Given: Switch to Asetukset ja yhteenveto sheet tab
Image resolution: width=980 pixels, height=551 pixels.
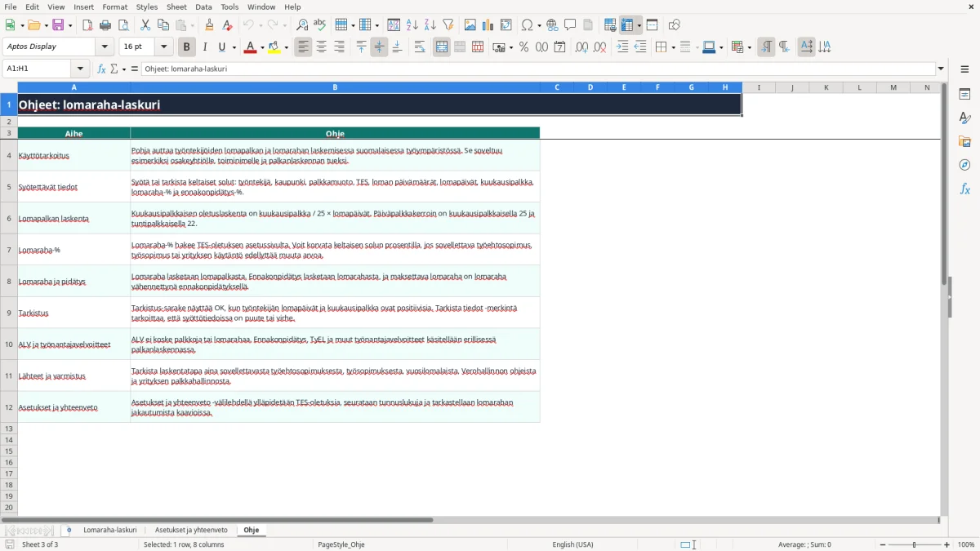Looking at the screenshot, I should click(191, 531).
